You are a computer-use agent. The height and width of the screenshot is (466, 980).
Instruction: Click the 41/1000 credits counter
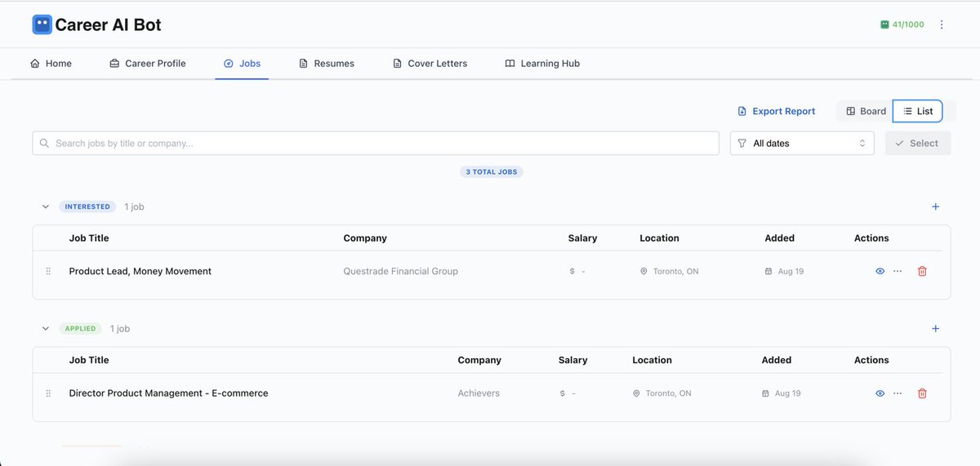tap(902, 24)
